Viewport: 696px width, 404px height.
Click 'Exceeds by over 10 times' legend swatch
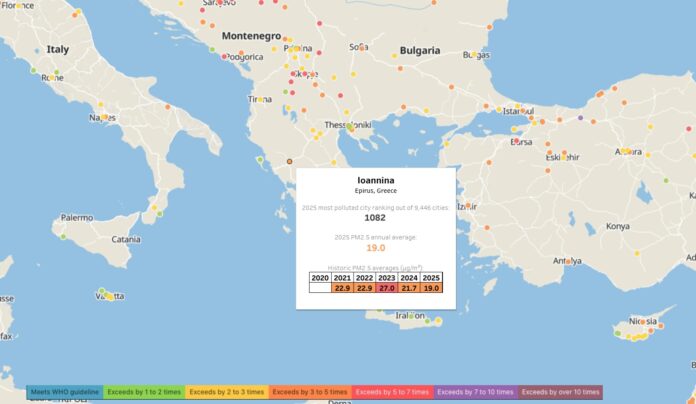tap(561, 392)
